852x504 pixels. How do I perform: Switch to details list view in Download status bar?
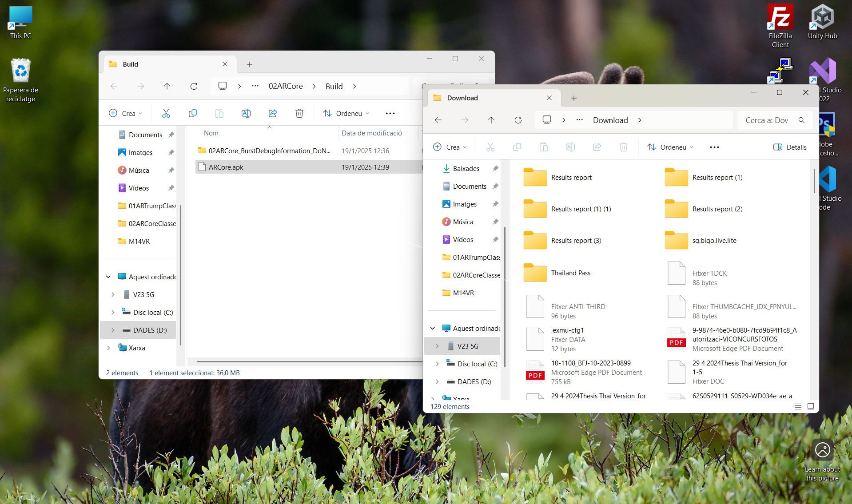point(798,406)
